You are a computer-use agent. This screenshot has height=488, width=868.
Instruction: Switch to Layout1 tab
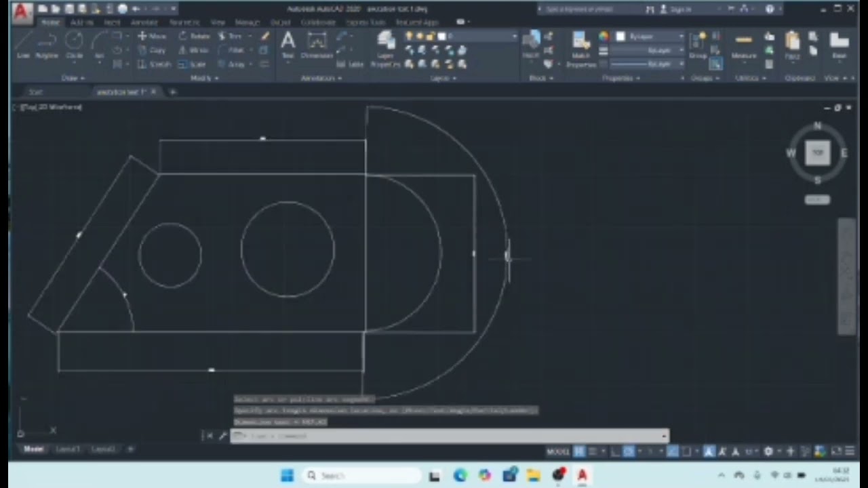click(68, 449)
